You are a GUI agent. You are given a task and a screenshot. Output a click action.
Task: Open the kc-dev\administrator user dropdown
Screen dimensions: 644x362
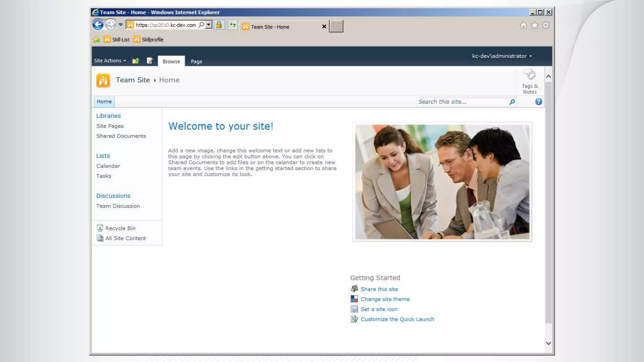click(x=502, y=56)
